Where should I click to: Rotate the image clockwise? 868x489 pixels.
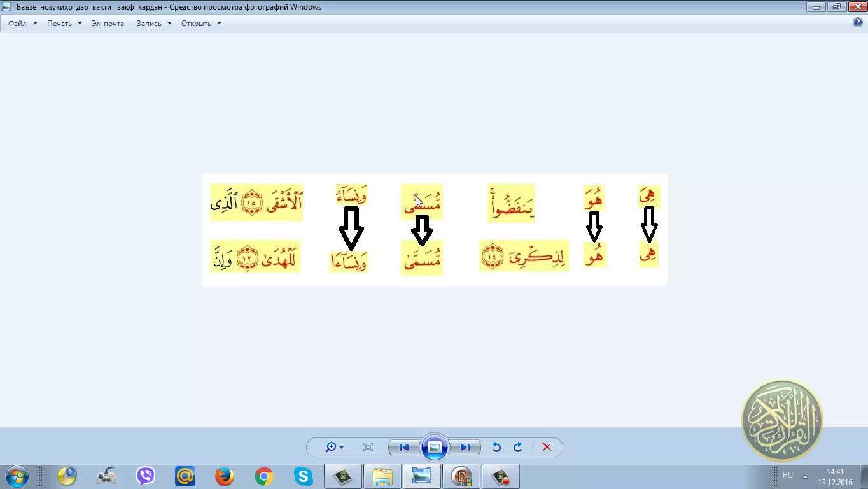pos(517,447)
